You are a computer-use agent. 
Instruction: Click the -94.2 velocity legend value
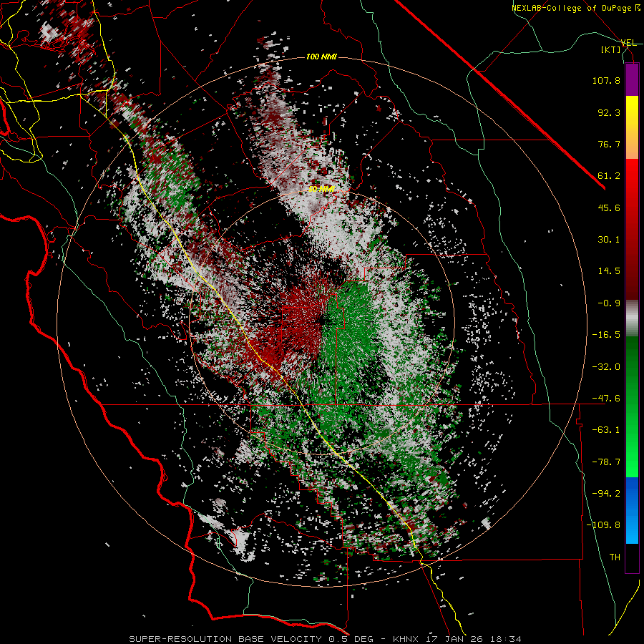click(x=606, y=494)
